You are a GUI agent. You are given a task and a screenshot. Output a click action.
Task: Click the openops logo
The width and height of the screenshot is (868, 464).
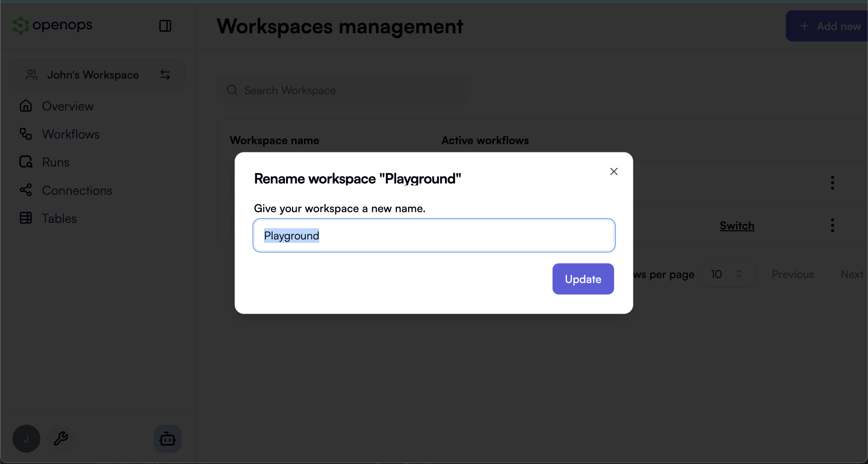[52, 25]
